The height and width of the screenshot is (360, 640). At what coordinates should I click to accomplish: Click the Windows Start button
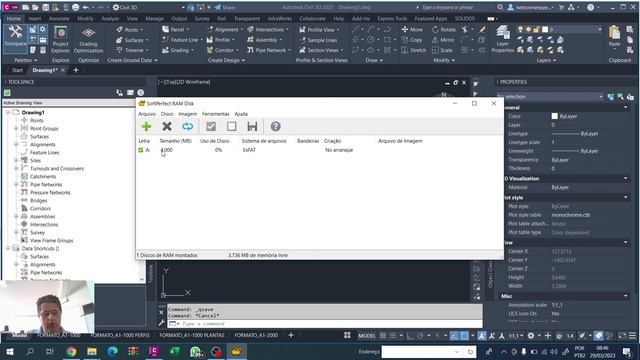tap(9, 351)
